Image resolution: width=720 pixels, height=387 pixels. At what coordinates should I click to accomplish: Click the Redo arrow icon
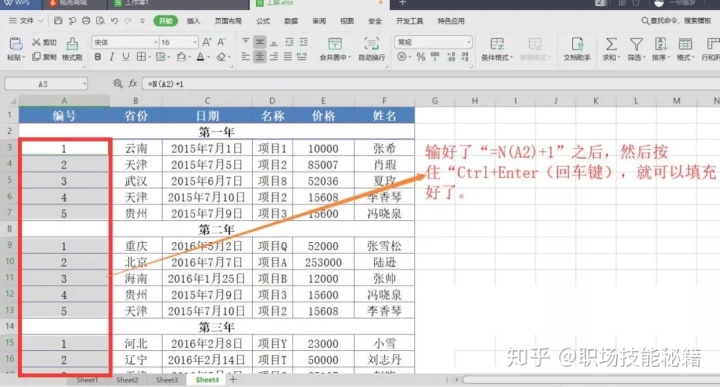tap(129, 21)
